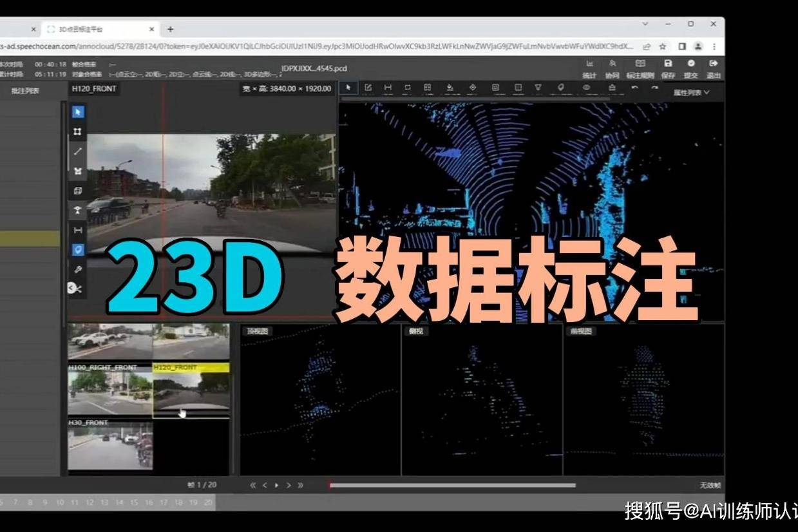The width and height of the screenshot is (798, 532).
Task: Click the 顶视图 top view label
Action: coord(258,331)
